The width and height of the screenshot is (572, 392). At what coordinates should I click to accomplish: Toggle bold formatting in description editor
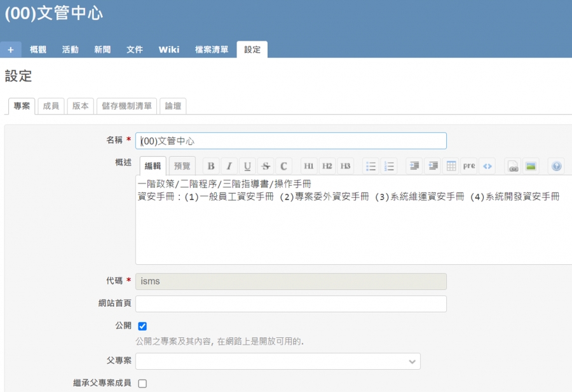(211, 166)
